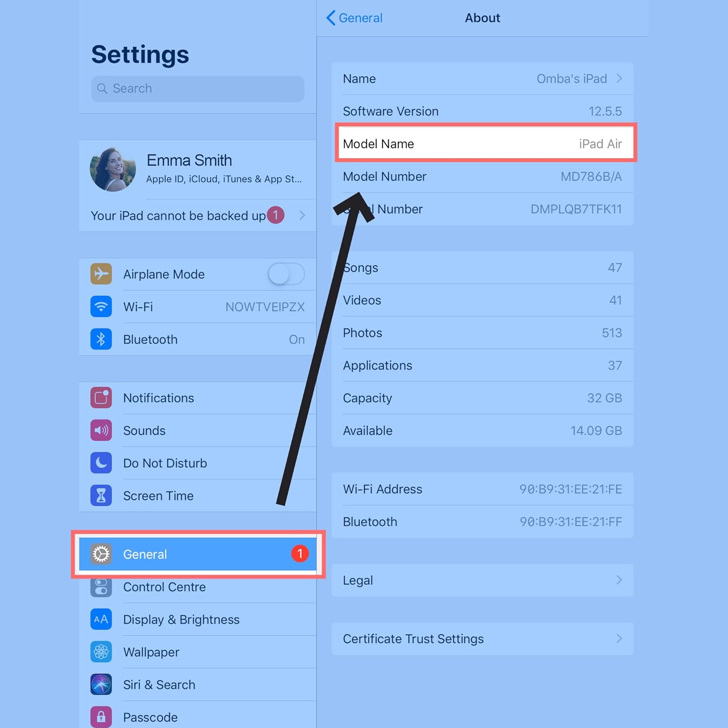
Task: Click the Settings search field
Action: pos(198,88)
